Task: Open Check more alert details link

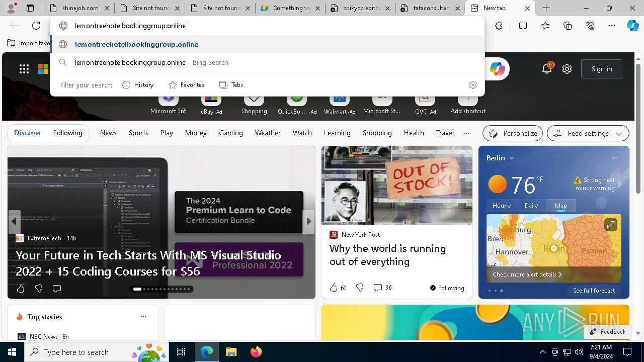Action: tap(527, 275)
